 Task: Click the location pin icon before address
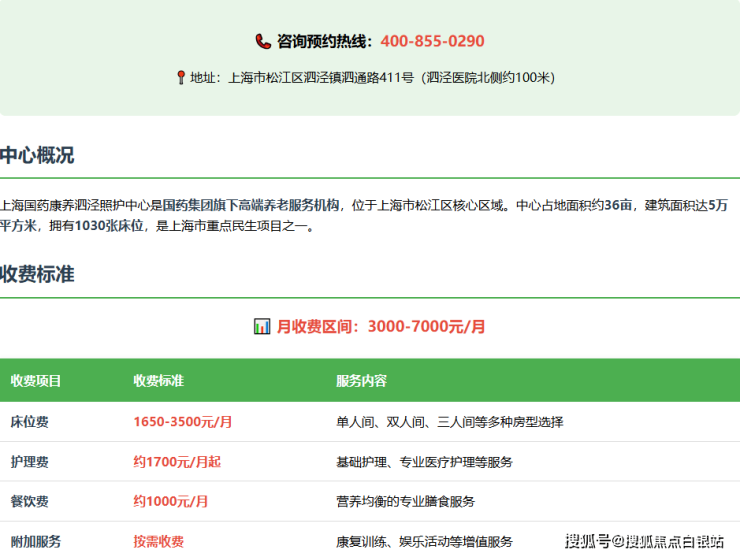click(181, 78)
